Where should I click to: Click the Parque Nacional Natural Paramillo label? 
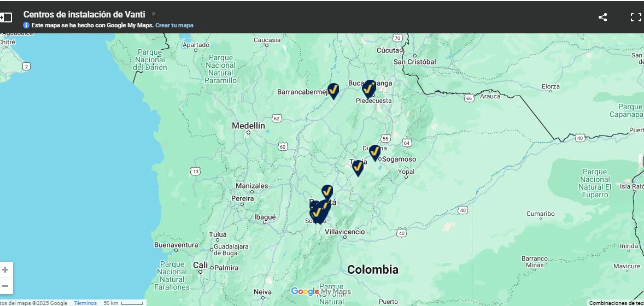221,69
